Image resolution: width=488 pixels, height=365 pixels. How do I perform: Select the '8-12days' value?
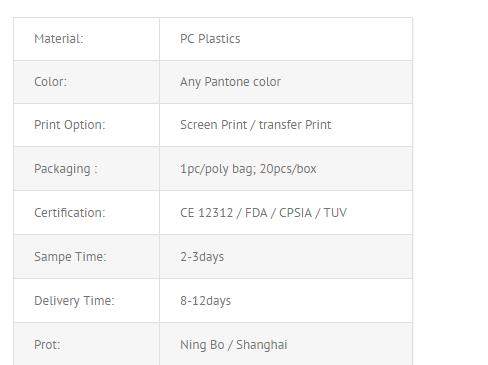pos(205,301)
